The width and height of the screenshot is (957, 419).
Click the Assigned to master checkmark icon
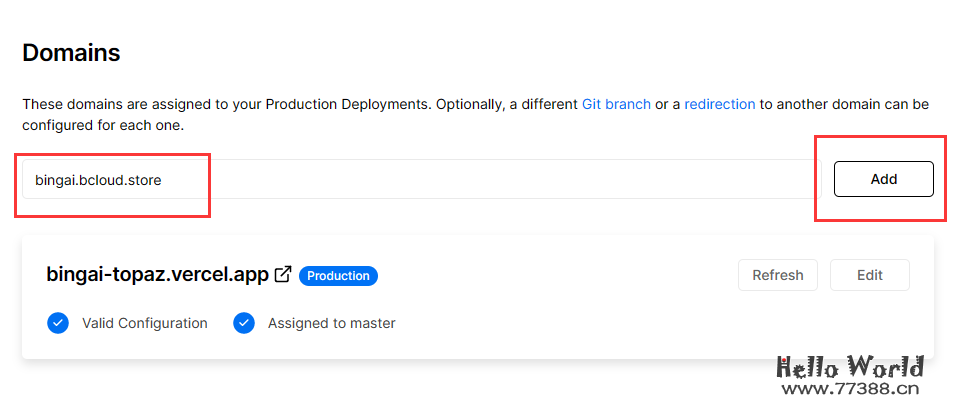[244, 323]
